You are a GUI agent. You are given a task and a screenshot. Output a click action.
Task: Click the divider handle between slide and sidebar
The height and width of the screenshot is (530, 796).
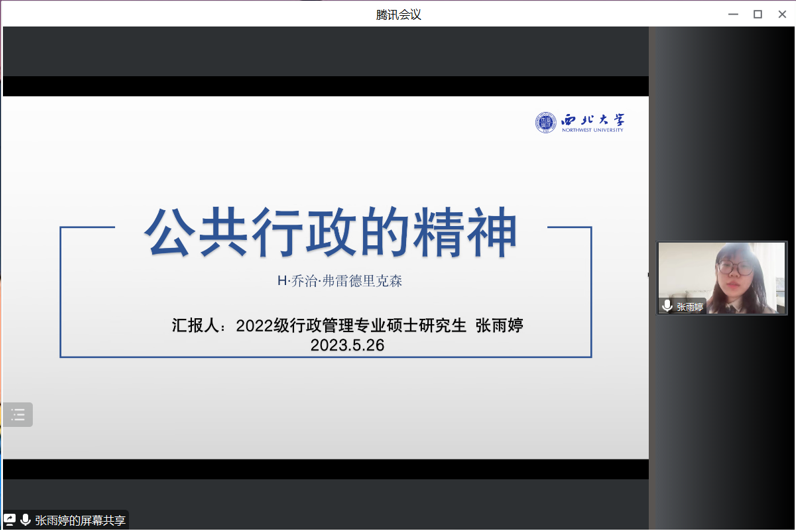(x=649, y=273)
